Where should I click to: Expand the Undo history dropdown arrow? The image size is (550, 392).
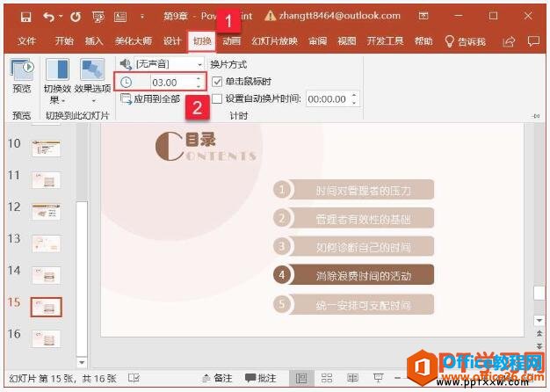click(61, 16)
